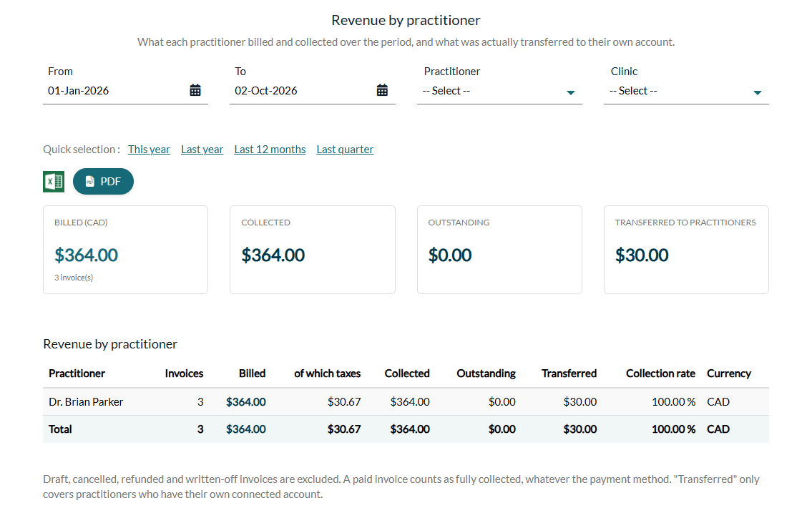Click the Revenue by practitioner table heading

click(x=110, y=344)
